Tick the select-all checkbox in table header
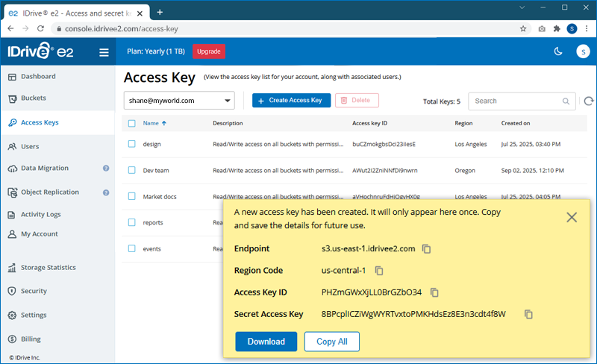This screenshot has width=597, height=364. point(131,123)
